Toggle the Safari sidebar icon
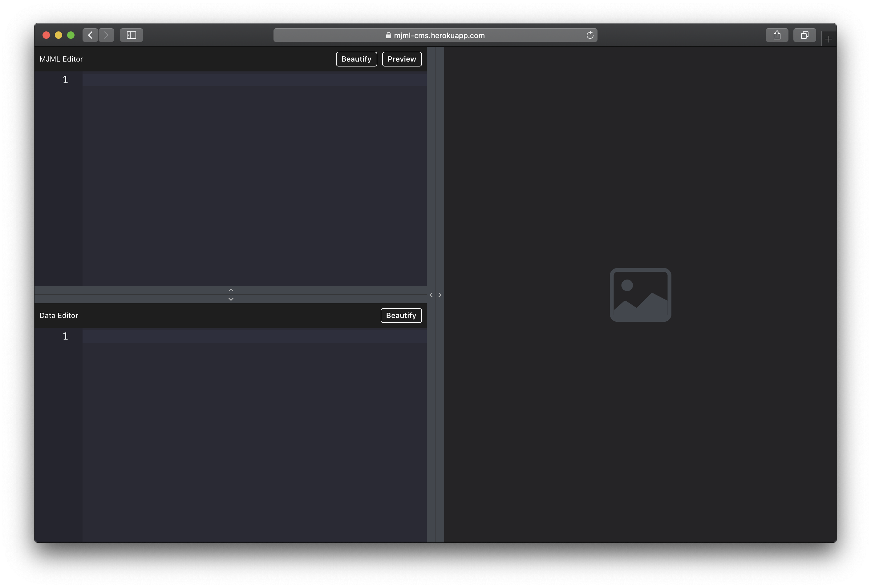 131,35
